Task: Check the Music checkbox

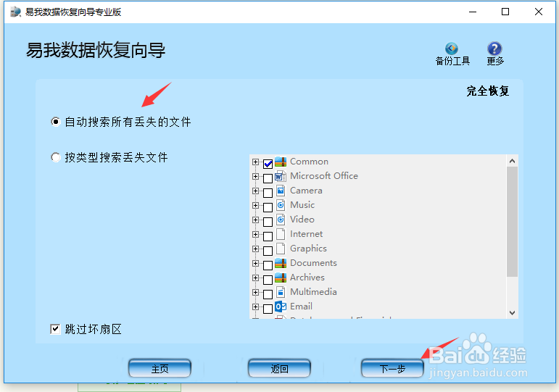Action: pos(268,207)
